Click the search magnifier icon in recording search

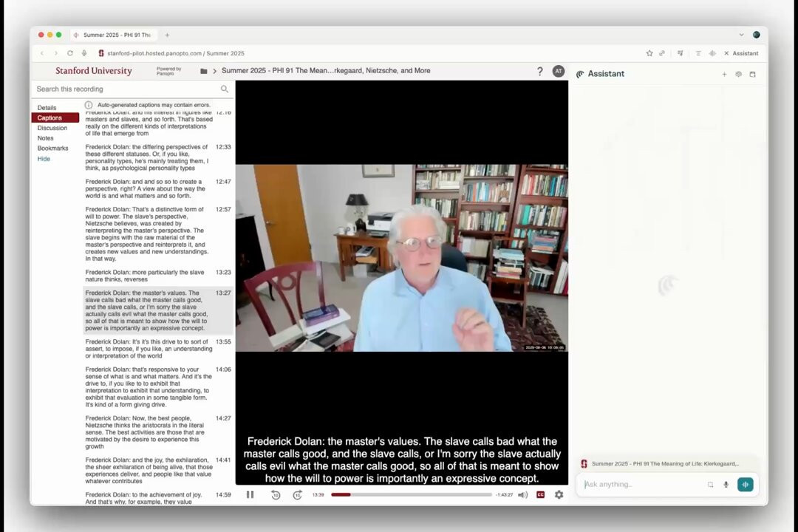pyautogui.click(x=225, y=89)
